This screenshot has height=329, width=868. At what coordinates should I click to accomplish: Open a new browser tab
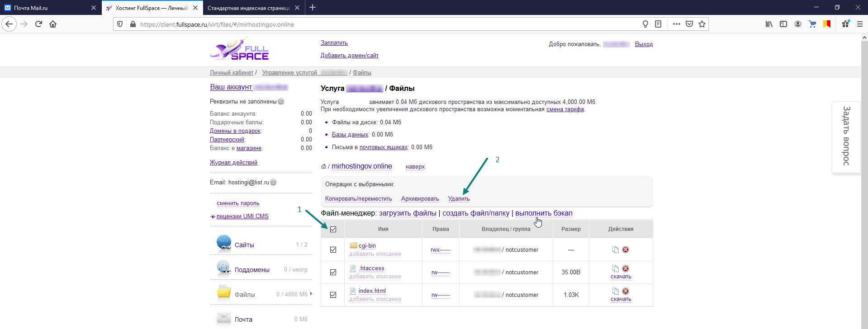(x=313, y=7)
